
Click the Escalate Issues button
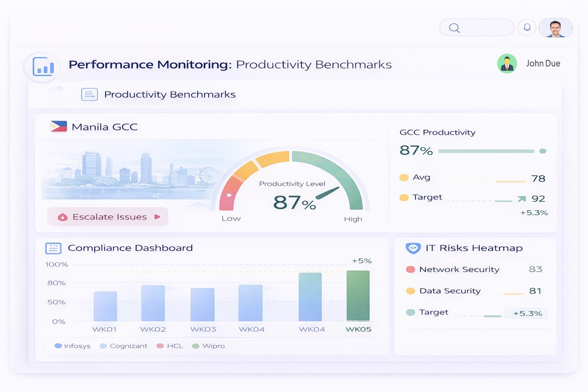[107, 216]
